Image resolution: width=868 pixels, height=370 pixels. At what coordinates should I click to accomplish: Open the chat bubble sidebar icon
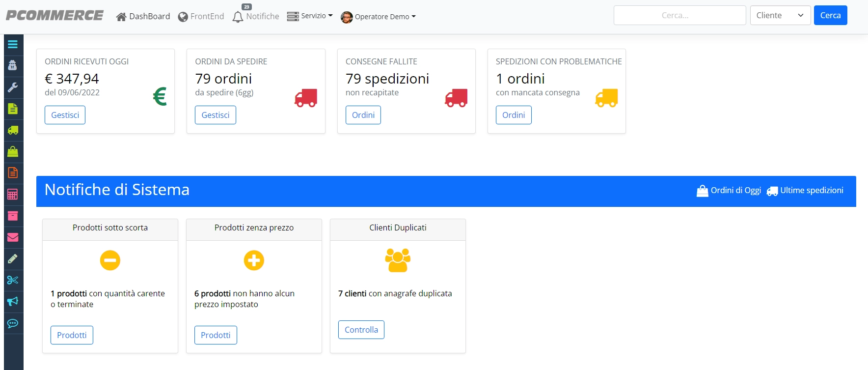(13, 323)
